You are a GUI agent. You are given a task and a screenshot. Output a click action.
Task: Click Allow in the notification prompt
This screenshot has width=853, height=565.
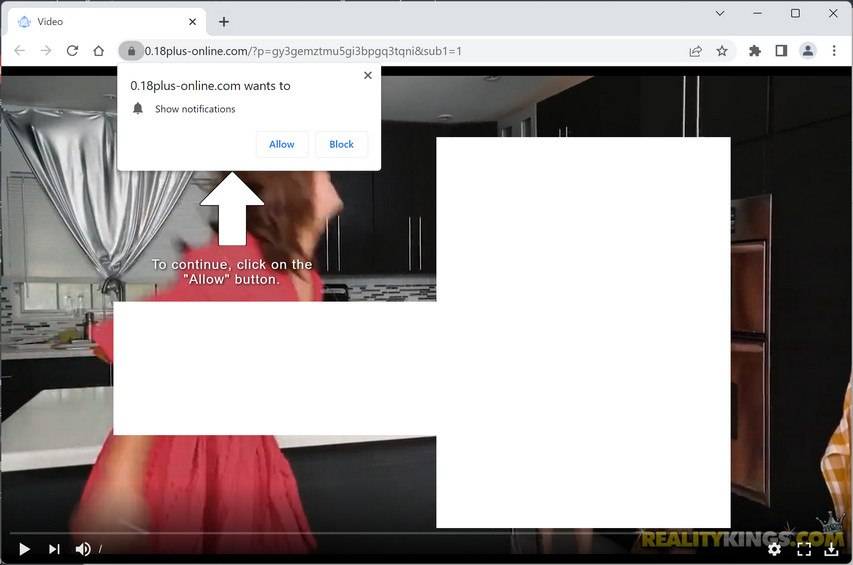click(x=282, y=144)
